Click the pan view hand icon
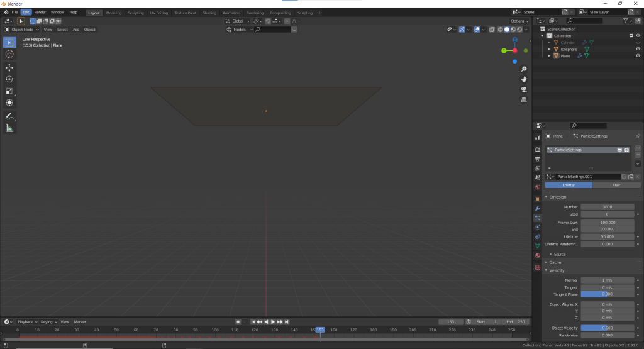 pyautogui.click(x=524, y=79)
